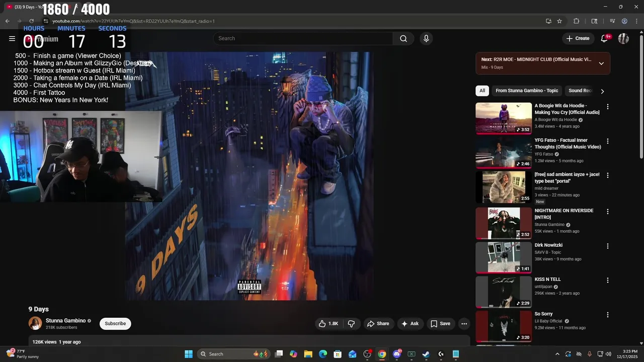Click the Create button

578,39
